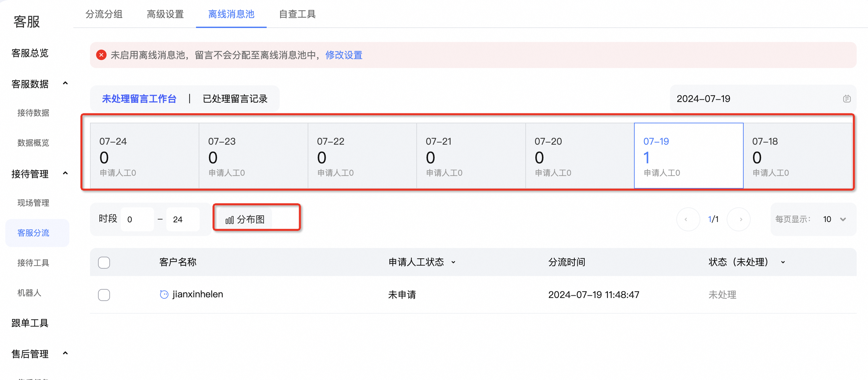Expand the 售后管理 sidebar section
This screenshot has height=380, width=868.
pos(65,353)
